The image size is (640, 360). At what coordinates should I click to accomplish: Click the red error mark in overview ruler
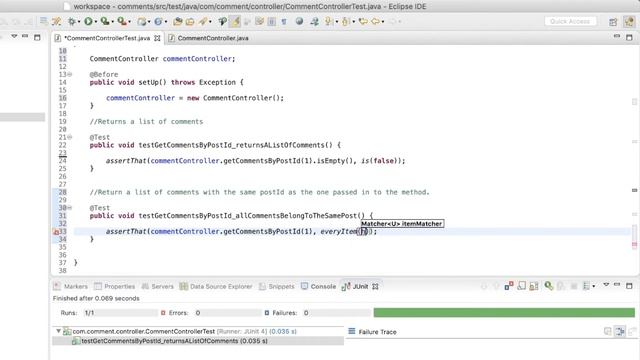point(634,244)
